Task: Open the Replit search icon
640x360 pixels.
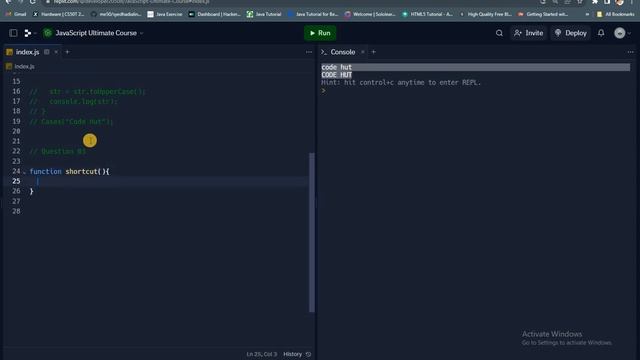Action: 499,33
